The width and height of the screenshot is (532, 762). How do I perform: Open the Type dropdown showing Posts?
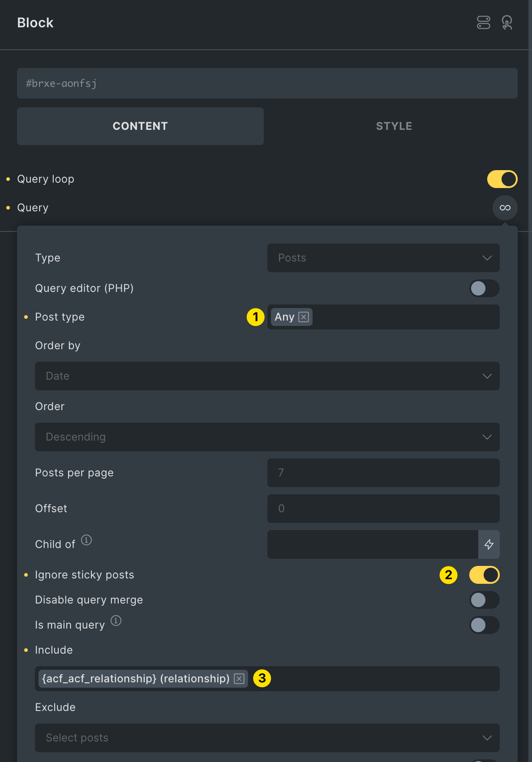[x=383, y=258]
